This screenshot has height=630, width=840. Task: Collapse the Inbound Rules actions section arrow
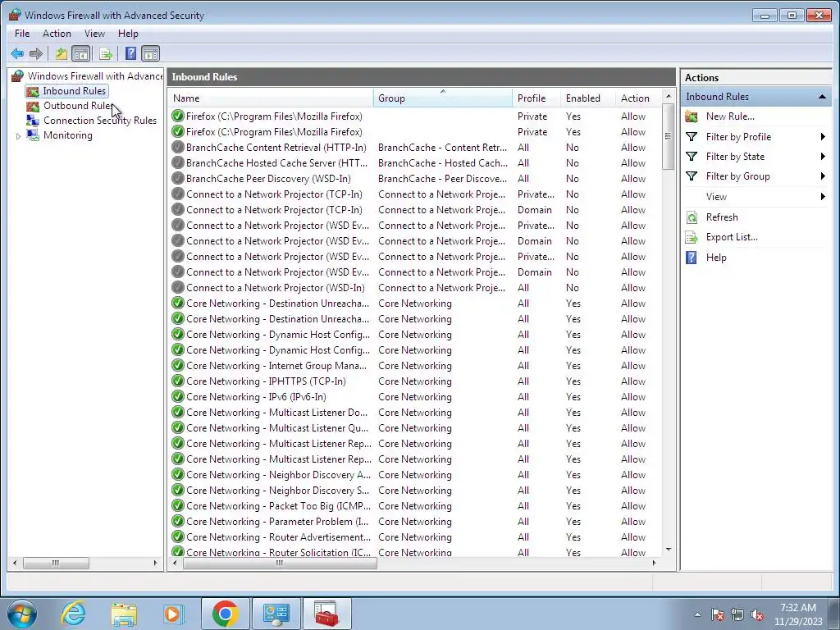click(x=822, y=97)
